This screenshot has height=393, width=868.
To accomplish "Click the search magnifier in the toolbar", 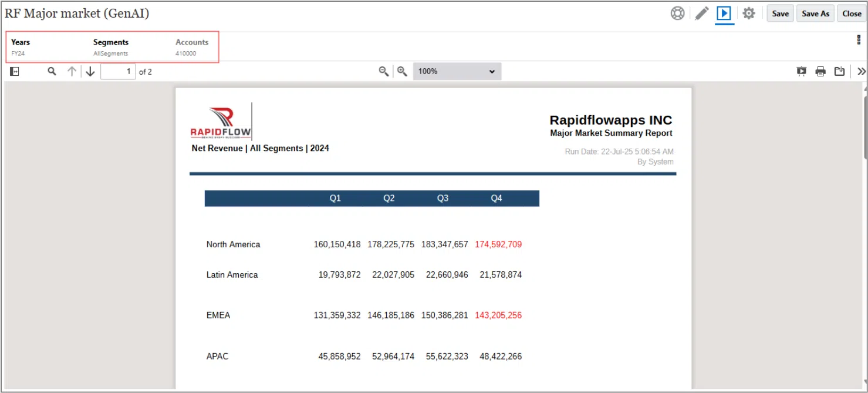I will (x=52, y=72).
